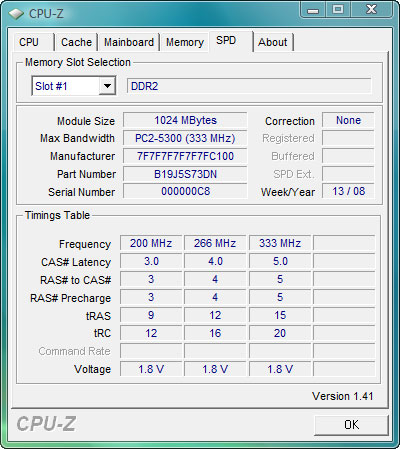Open the Cache tab
400x449 pixels.
pyautogui.click(x=76, y=42)
